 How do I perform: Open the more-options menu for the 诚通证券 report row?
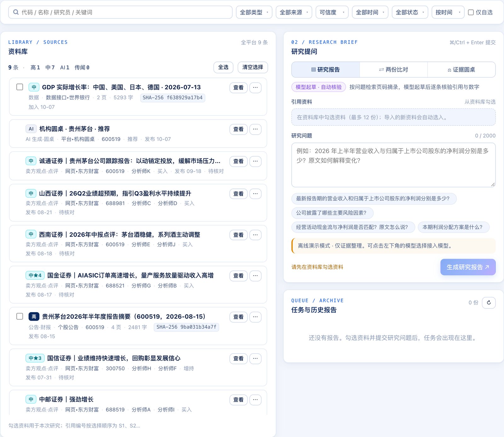coord(255,161)
